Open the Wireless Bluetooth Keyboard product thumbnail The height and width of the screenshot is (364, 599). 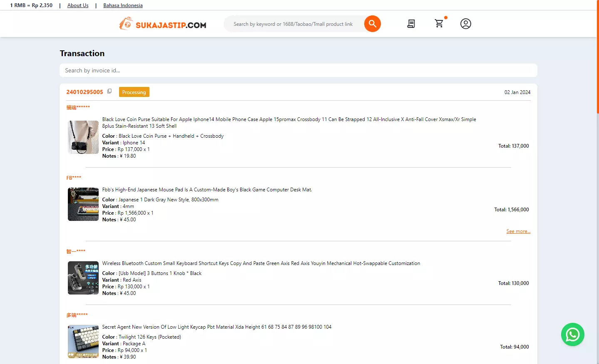coord(83,278)
